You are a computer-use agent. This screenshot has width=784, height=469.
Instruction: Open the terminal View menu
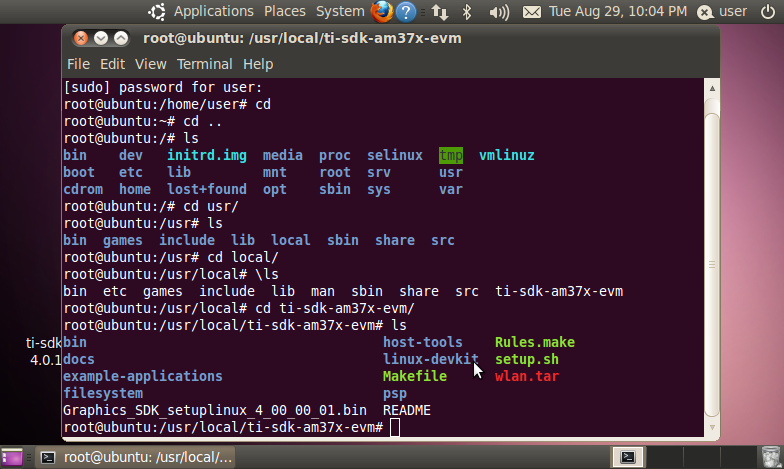click(150, 64)
